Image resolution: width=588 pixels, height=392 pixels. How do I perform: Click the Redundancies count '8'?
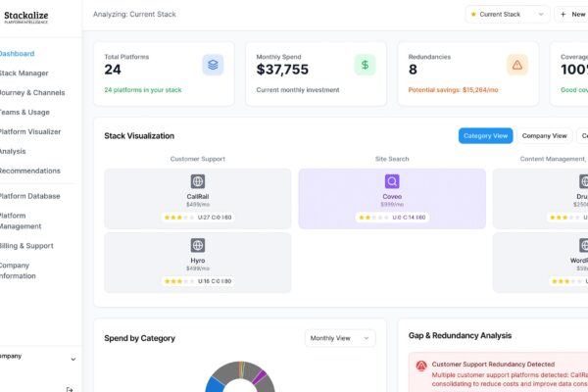coord(413,70)
